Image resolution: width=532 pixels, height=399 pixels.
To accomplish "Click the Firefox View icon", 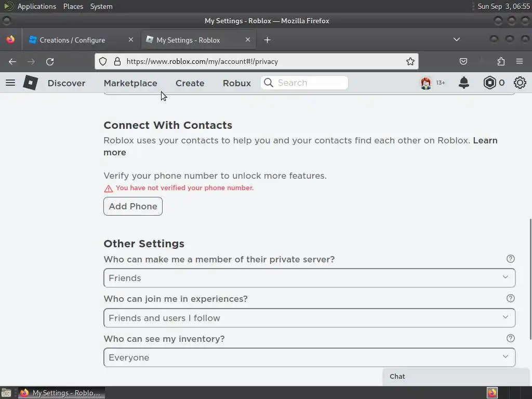I will tap(10, 39).
